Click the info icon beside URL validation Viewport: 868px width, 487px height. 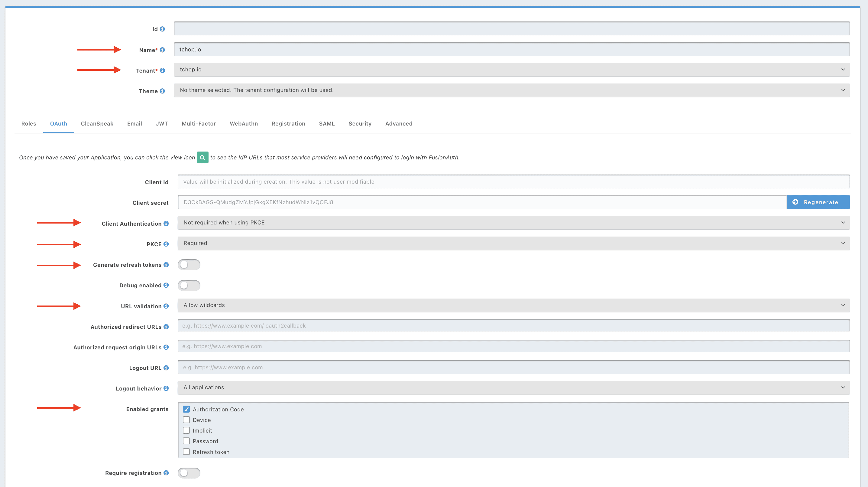(166, 306)
